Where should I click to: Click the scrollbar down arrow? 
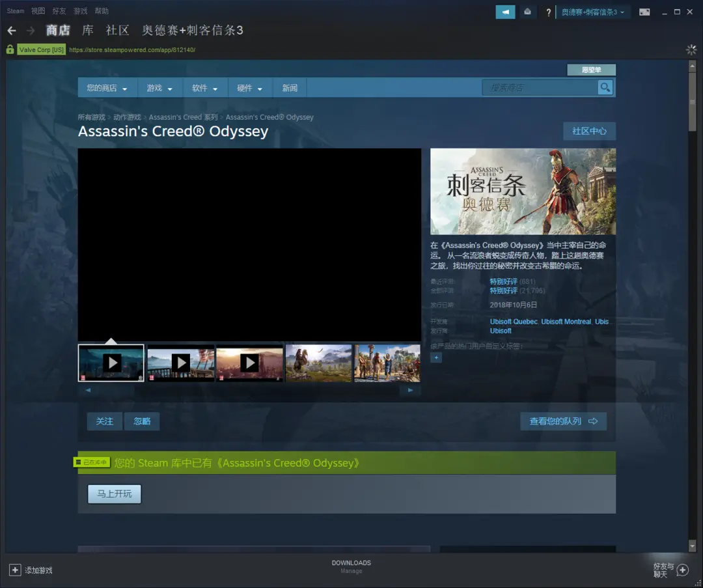pyautogui.click(x=692, y=546)
